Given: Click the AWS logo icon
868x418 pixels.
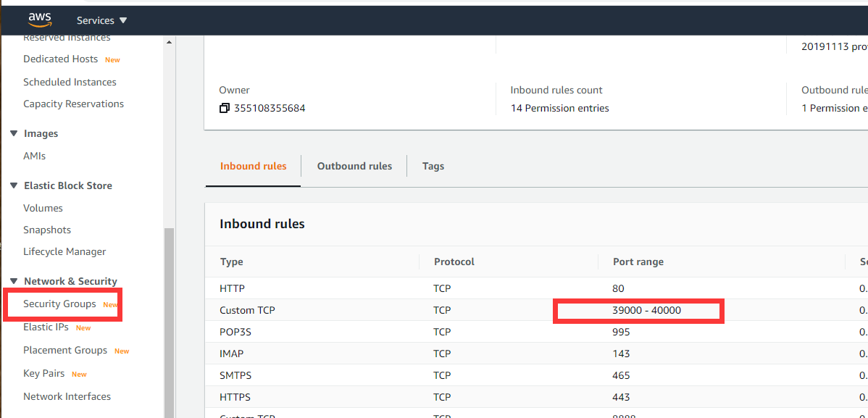Looking at the screenshot, I should pyautogui.click(x=40, y=20).
